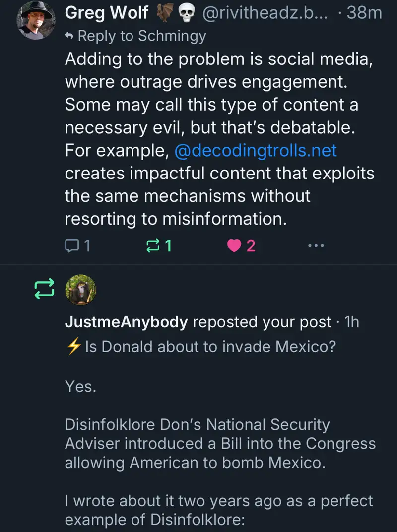
Task: Go to the "Reply to Schmingy" parent link
Action: pyautogui.click(x=142, y=36)
